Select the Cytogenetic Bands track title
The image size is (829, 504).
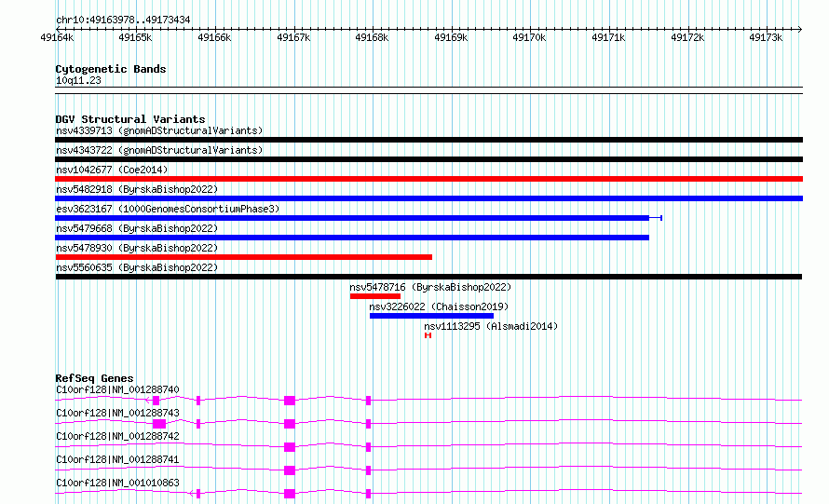[x=111, y=69]
